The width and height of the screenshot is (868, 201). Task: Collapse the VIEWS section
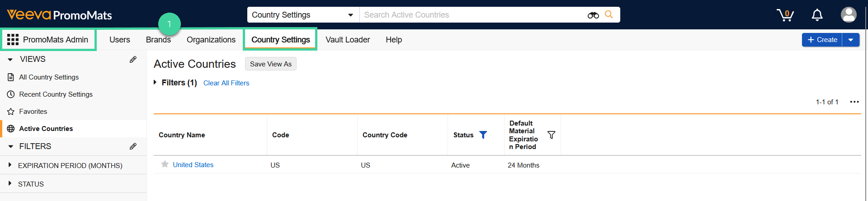pyautogui.click(x=10, y=59)
